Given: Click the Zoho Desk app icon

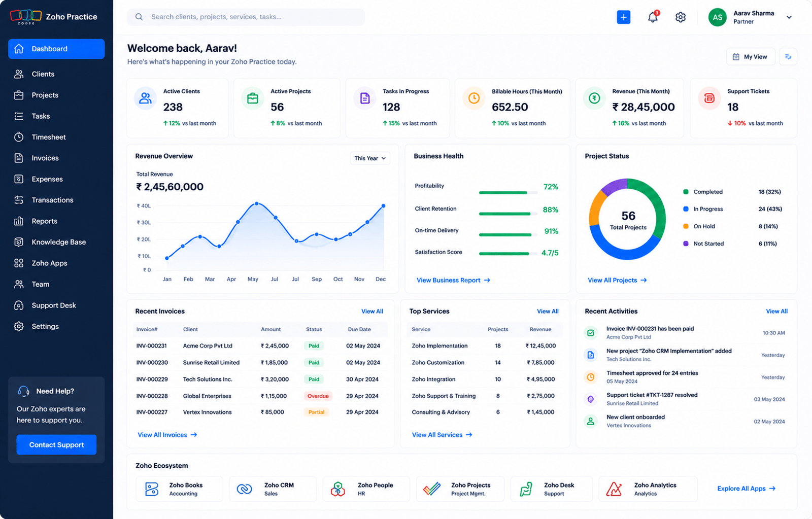Looking at the screenshot, I should [x=526, y=489].
